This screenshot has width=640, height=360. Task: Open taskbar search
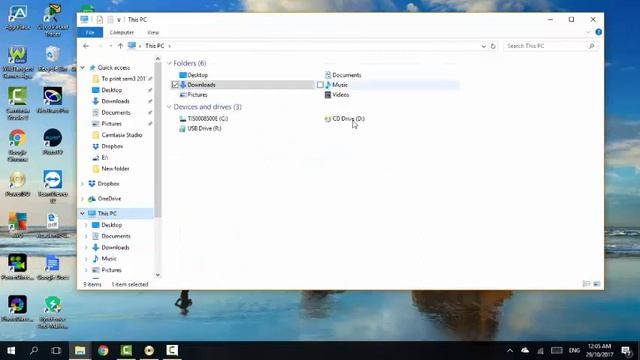click(34, 351)
